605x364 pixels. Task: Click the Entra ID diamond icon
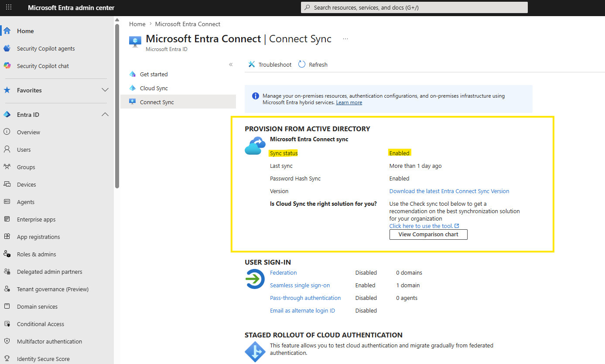click(x=7, y=115)
